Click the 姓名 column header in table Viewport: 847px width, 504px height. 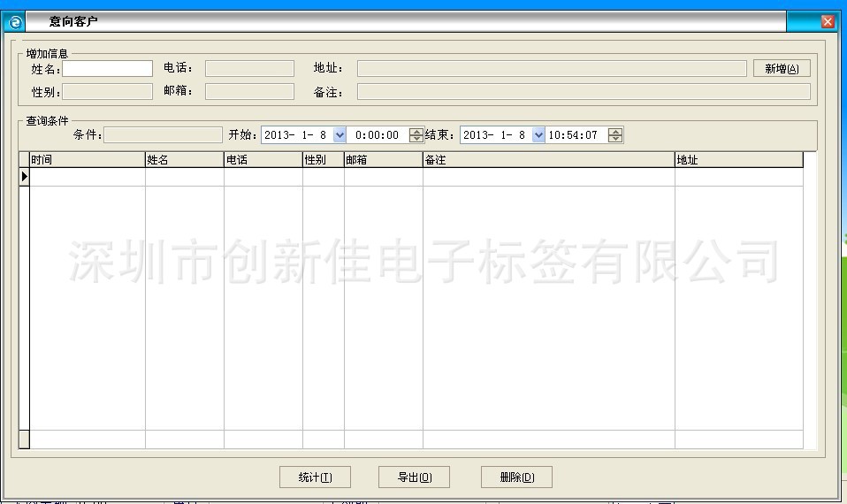(x=184, y=160)
